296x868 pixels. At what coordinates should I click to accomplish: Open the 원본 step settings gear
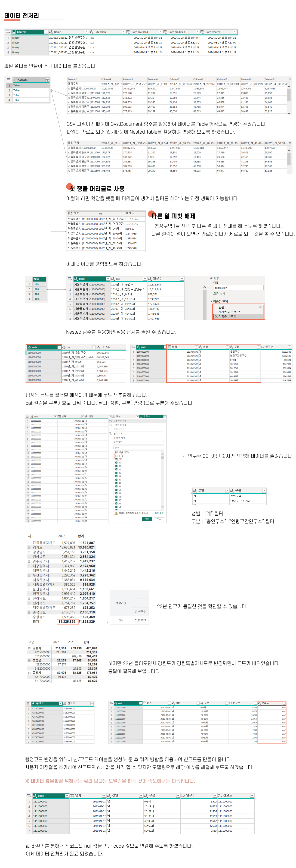(260, 307)
